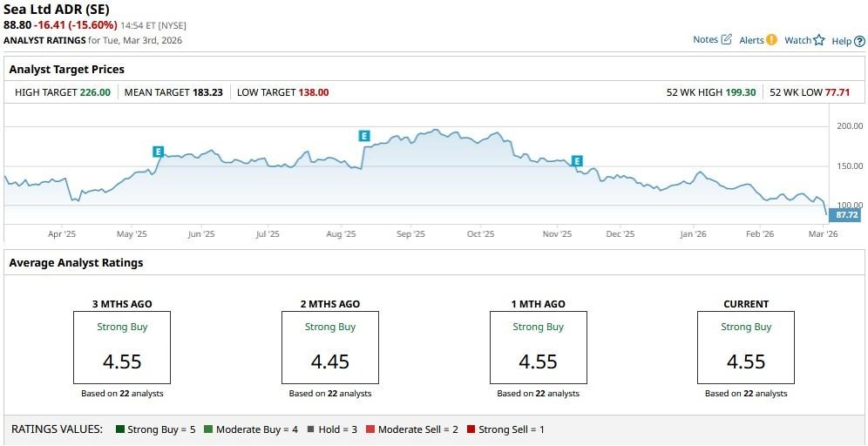Click the 2 MTHS AGO 4.45 rating box
This screenshot has width=868, height=446.
point(330,348)
